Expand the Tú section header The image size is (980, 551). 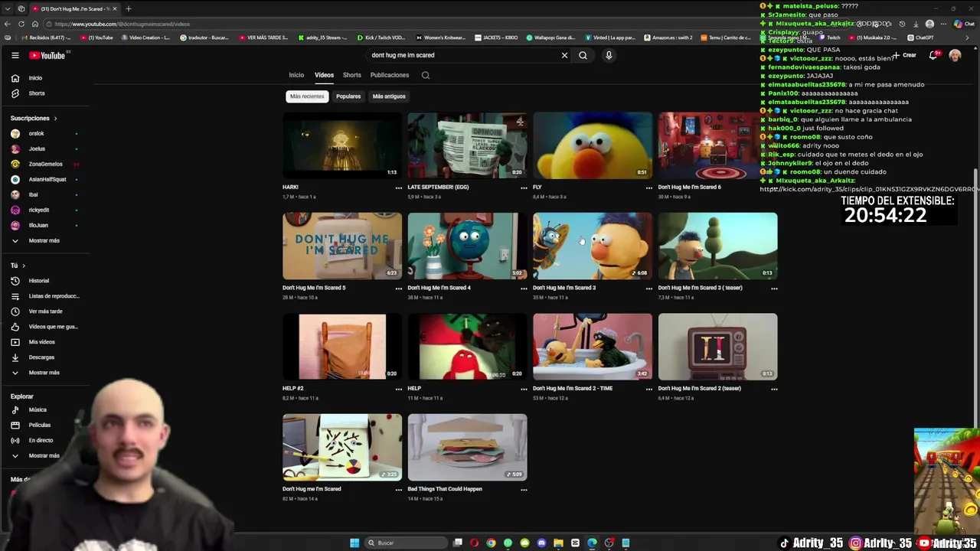point(18,266)
